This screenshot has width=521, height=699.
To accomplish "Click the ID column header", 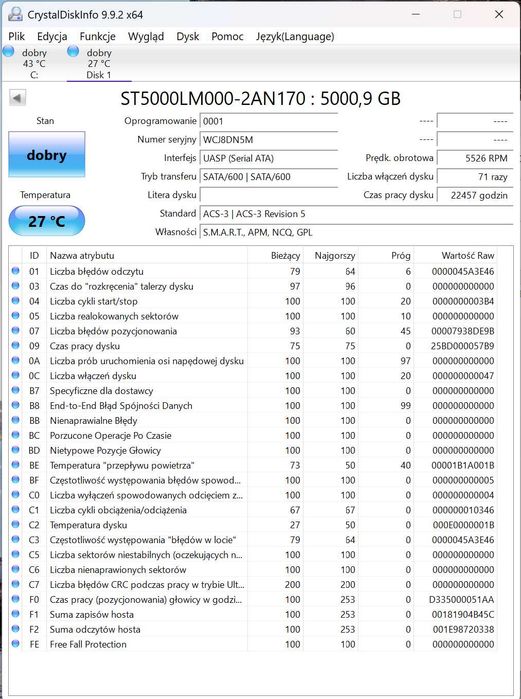I will click(34, 256).
